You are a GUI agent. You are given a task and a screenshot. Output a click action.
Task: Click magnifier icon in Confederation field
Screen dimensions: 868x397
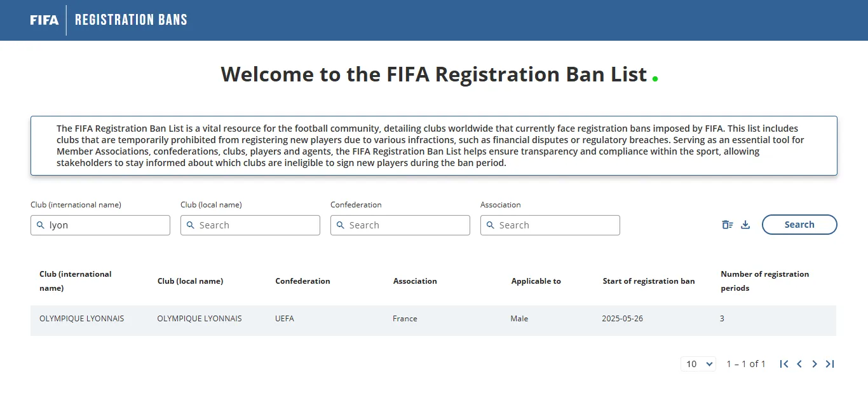coord(340,225)
